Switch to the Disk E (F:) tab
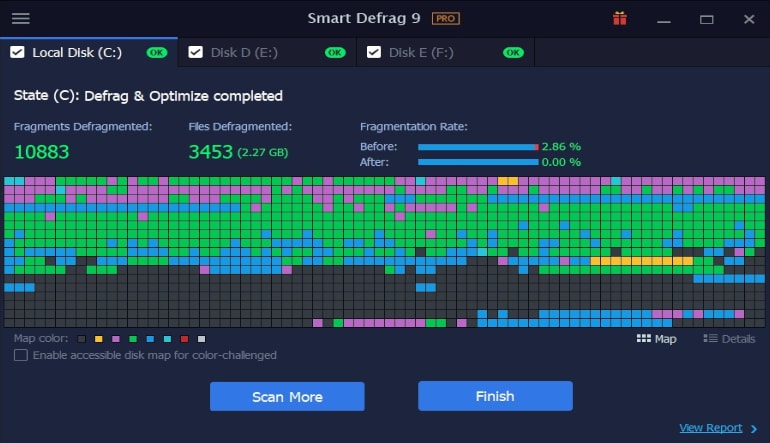Image resolution: width=770 pixels, height=443 pixels. coord(445,52)
